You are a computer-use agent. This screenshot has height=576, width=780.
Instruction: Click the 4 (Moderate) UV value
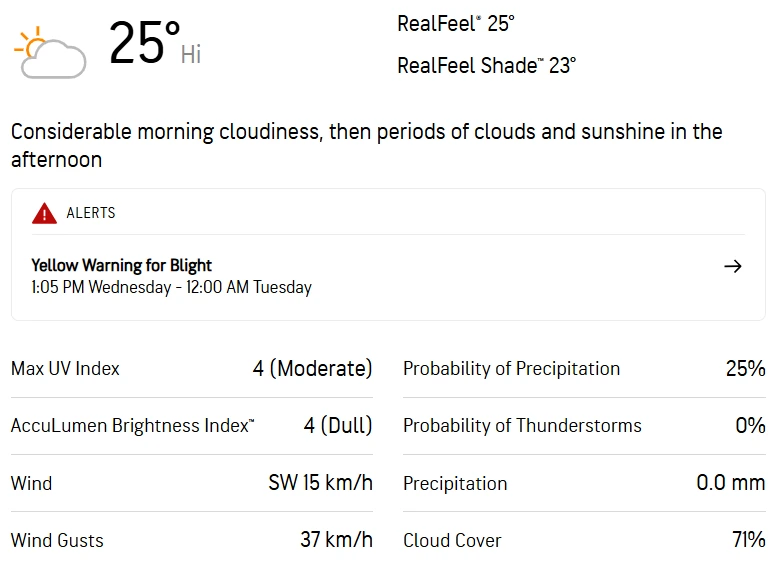point(312,368)
